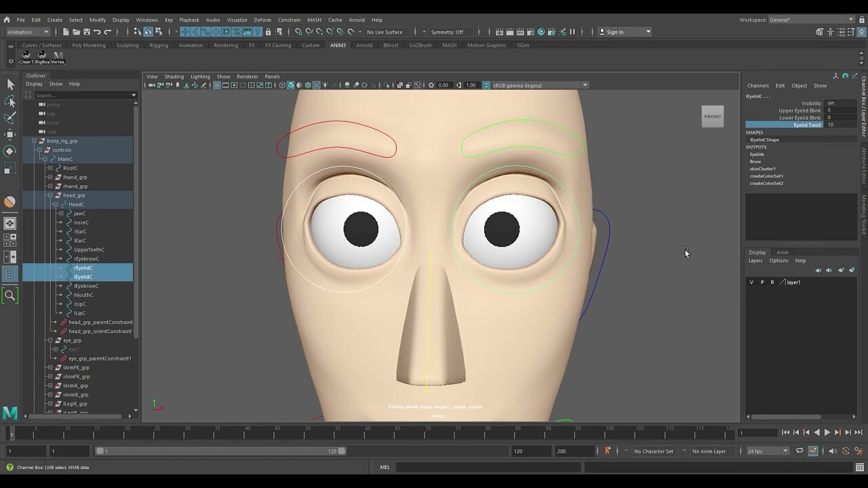Image resolution: width=868 pixels, height=488 pixels.
Task: Toggle visibility checkbox for layer1
Action: click(x=751, y=282)
